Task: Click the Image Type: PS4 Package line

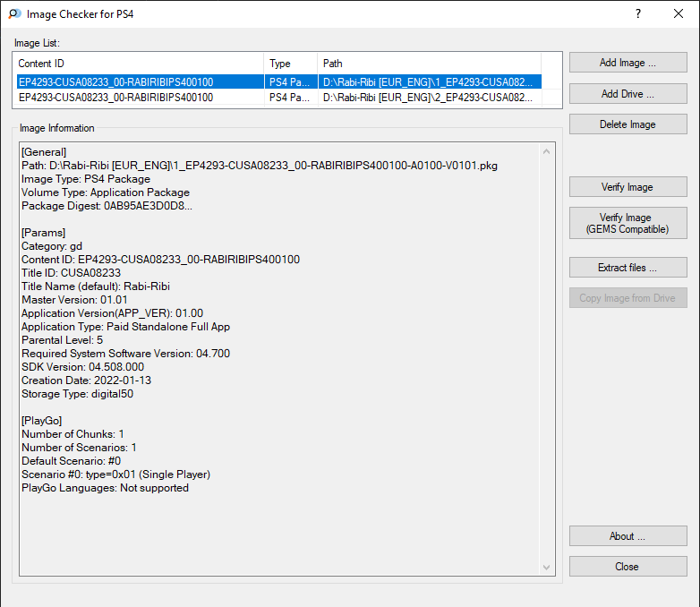Action: pyautogui.click(x=86, y=179)
